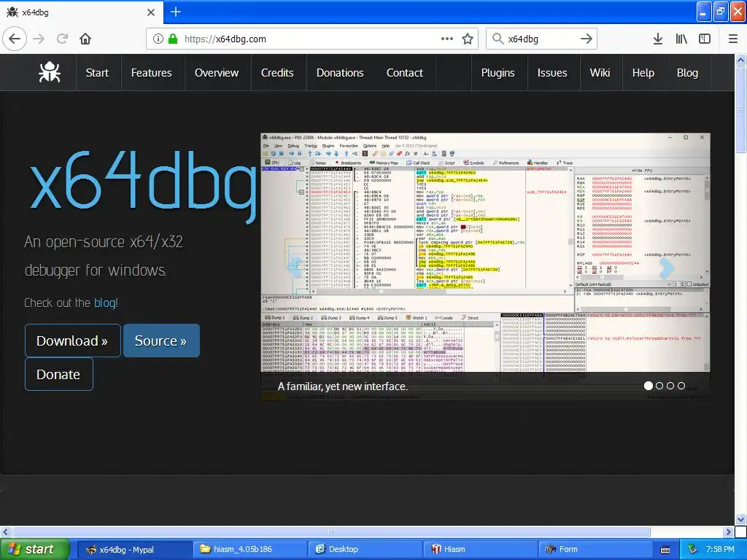This screenshot has height=560, width=747.
Task: Open the Overview nav item
Action: (x=217, y=73)
